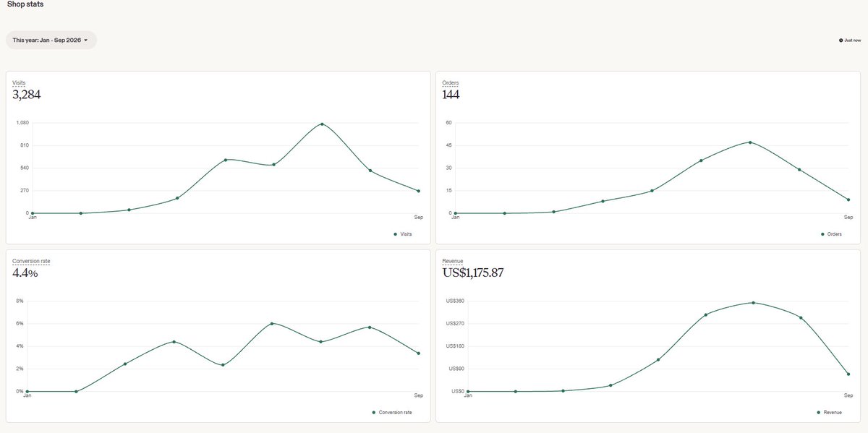
Task: Toggle the Conversion rate legend entry
Action: tap(392, 412)
